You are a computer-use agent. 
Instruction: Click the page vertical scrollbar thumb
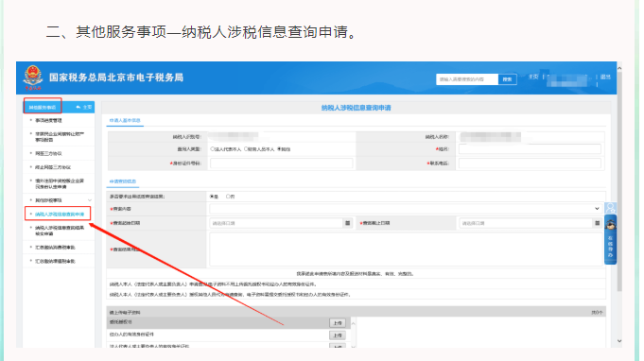coord(619,180)
